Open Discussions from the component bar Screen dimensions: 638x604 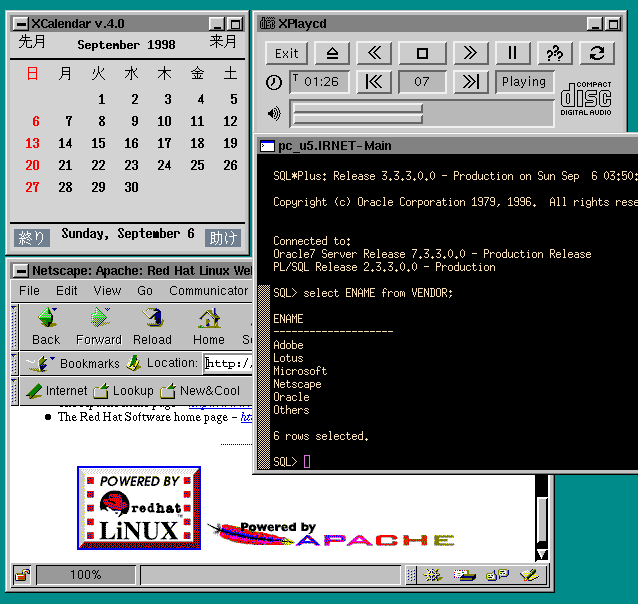point(497,575)
